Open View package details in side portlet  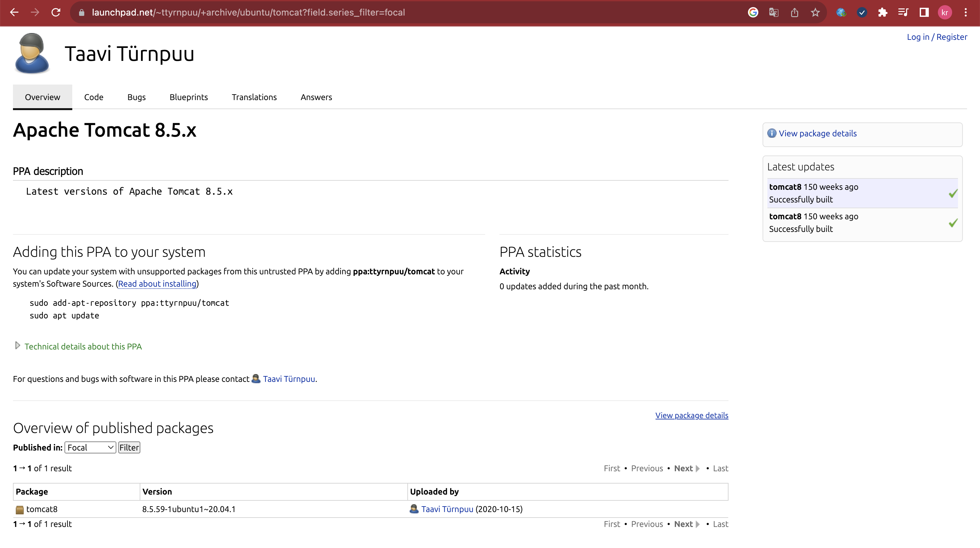click(818, 133)
